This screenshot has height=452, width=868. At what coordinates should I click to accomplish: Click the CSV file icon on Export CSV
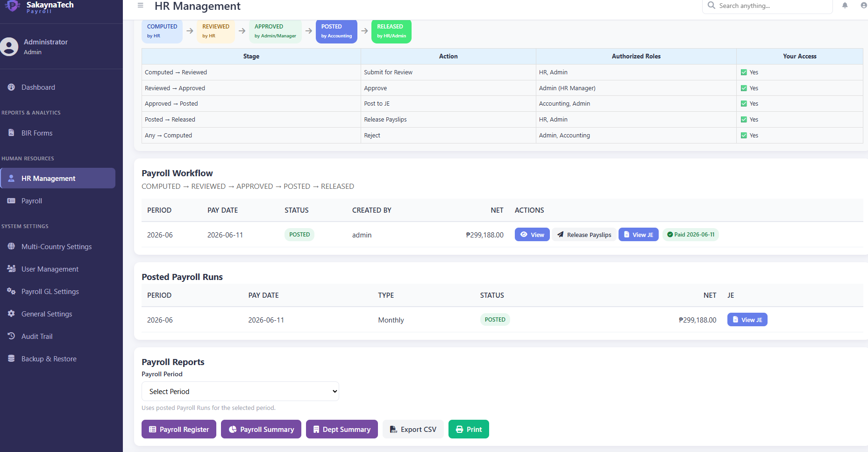tap(393, 429)
